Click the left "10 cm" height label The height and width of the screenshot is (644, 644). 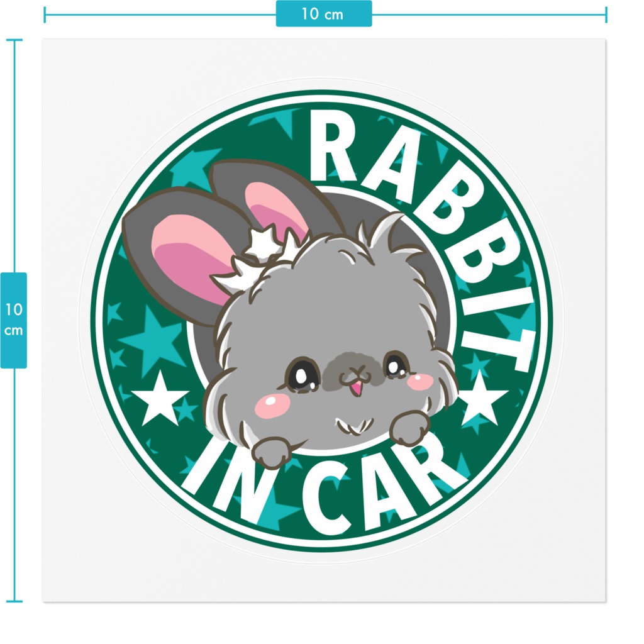pos(14,320)
